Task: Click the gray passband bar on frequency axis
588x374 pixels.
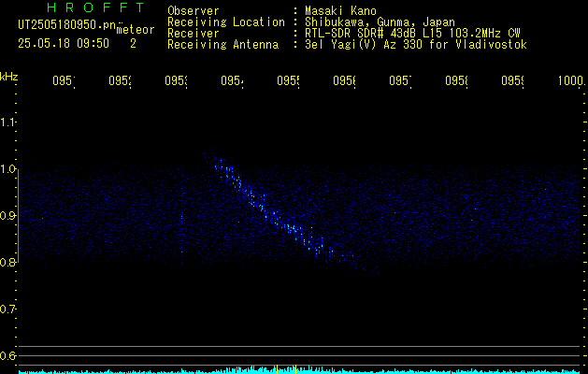Action: click(x=18, y=216)
